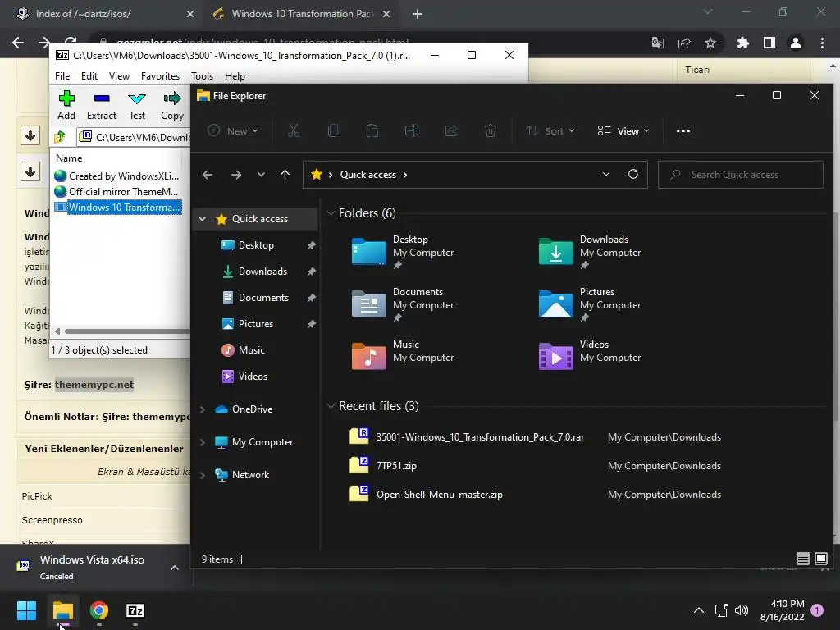Bookmark this page with star icon
The height and width of the screenshot is (630, 840).
coord(710,43)
